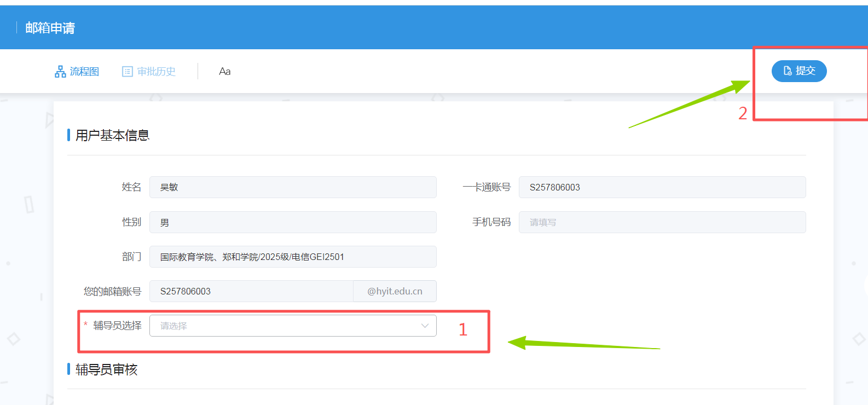
Task: Open the 流程图 view
Action: pyautogui.click(x=84, y=72)
